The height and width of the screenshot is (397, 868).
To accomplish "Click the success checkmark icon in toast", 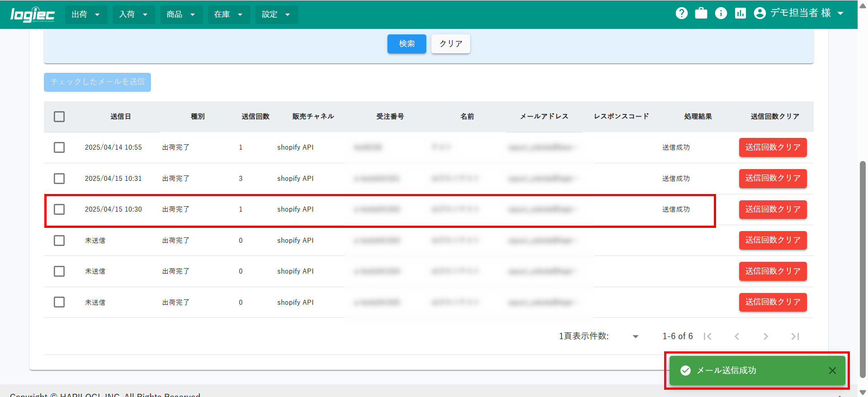I will click(x=685, y=370).
